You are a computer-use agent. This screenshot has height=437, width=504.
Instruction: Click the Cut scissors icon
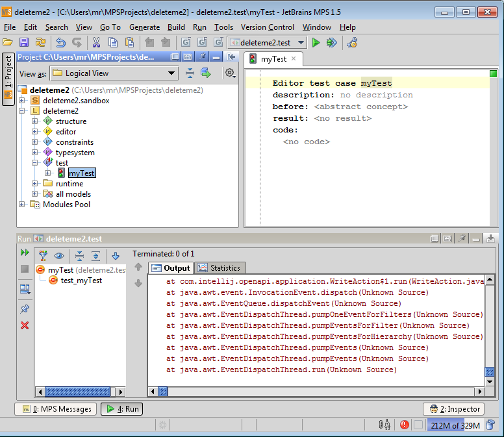96,42
